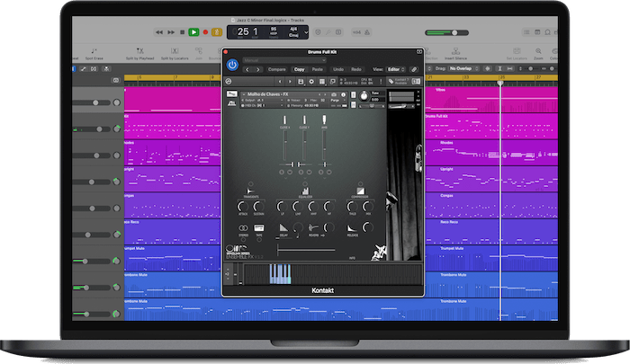
Task: Click the Kontakt panic exclamation icon
Action: tap(381, 82)
